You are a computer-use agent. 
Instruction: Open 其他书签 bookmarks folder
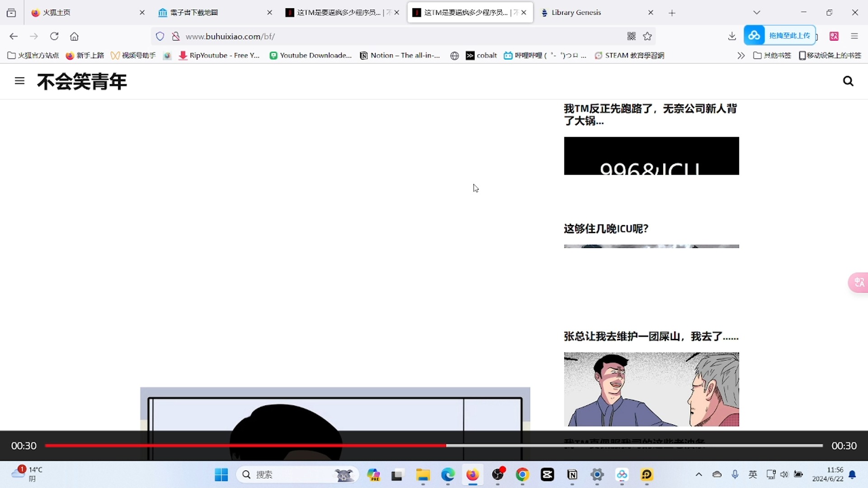pyautogui.click(x=772, y=56)
